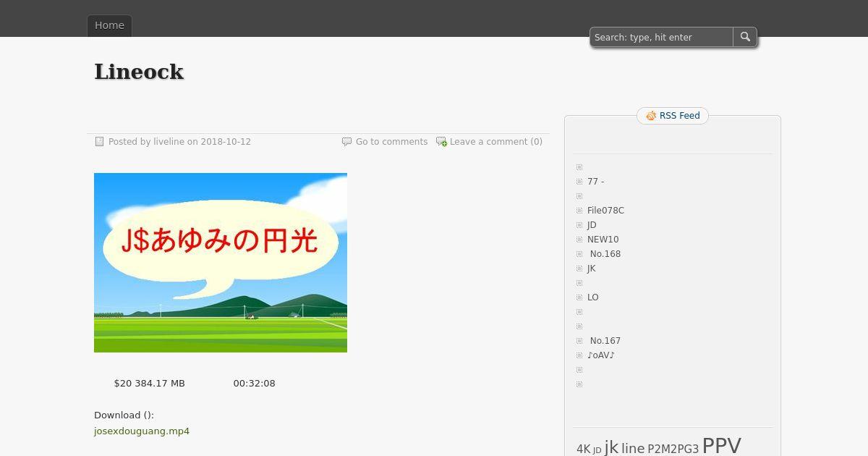Open sidebar link File078C
Image resolution: width=868 pixels, height=456 pixels.
pyautogui.click(x=605, y=211)
